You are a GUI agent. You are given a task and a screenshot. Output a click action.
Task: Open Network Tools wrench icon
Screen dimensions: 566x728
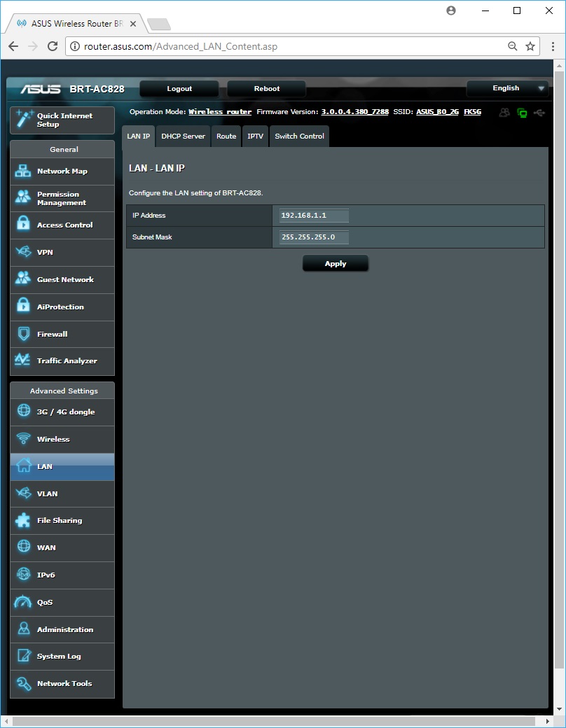tap(24, 683)
